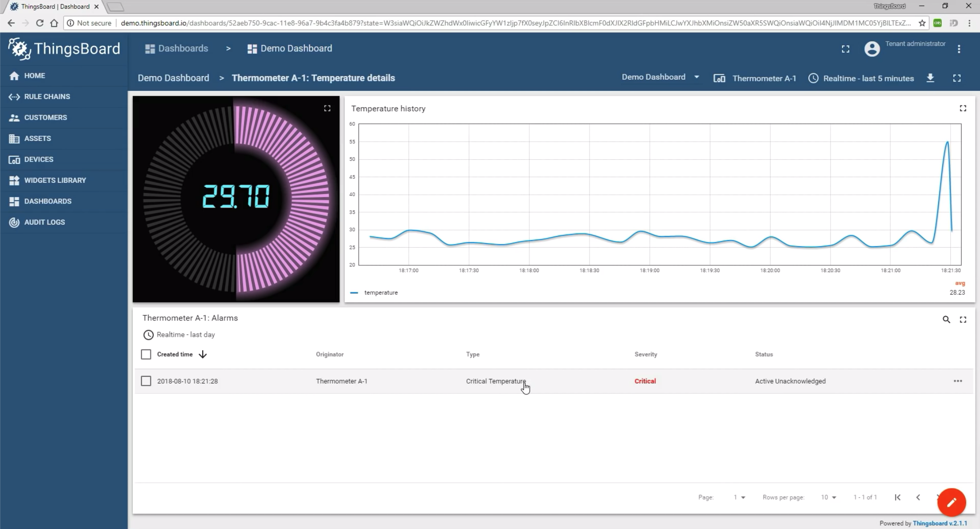Click the alarms table search icon
The width and height of the screenshot is (980, 529).
[946, 320]
